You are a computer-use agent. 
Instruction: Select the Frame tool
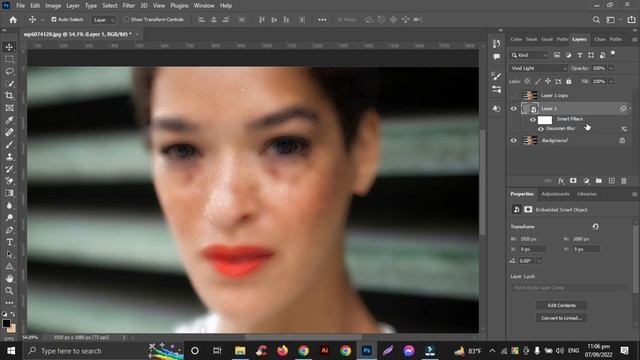[x=9, y=108]
